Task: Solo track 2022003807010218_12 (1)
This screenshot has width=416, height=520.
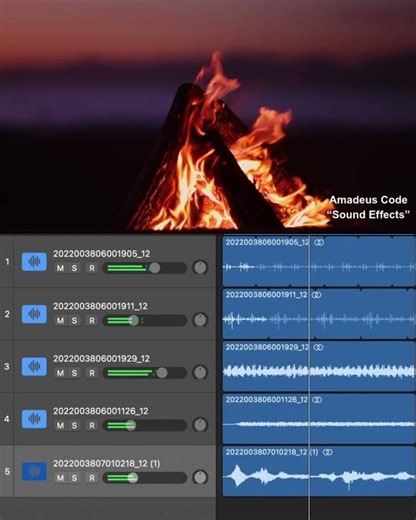Action: [74, 478]
